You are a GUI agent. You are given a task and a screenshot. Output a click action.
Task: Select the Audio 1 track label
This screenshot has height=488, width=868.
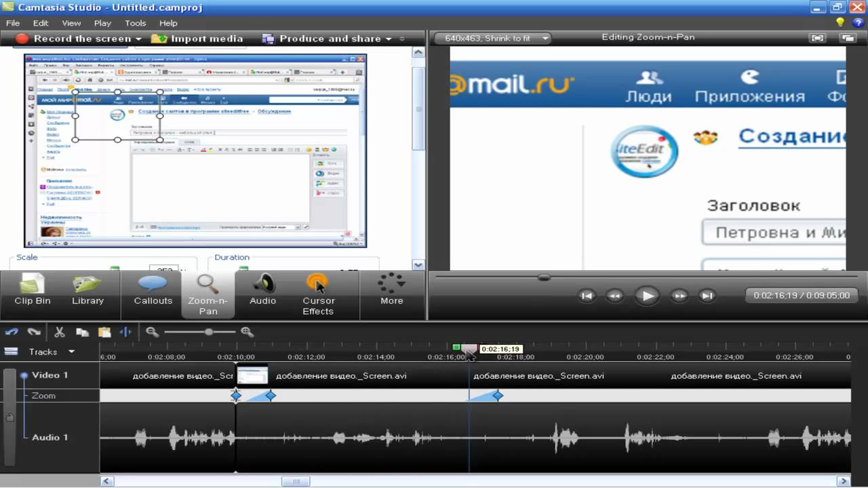point(50,437)
